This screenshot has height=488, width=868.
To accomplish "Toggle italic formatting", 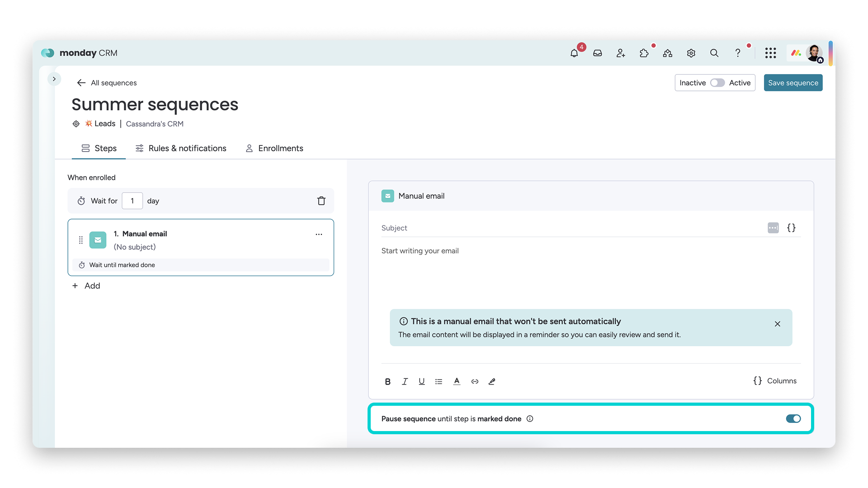I will tap(405, 381).
